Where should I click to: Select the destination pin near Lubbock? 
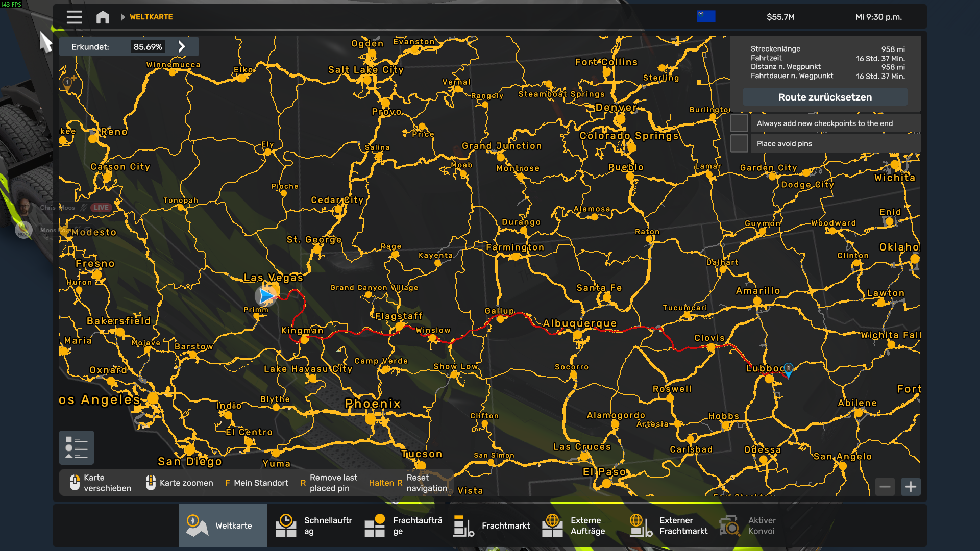click(x=789, y=370)
